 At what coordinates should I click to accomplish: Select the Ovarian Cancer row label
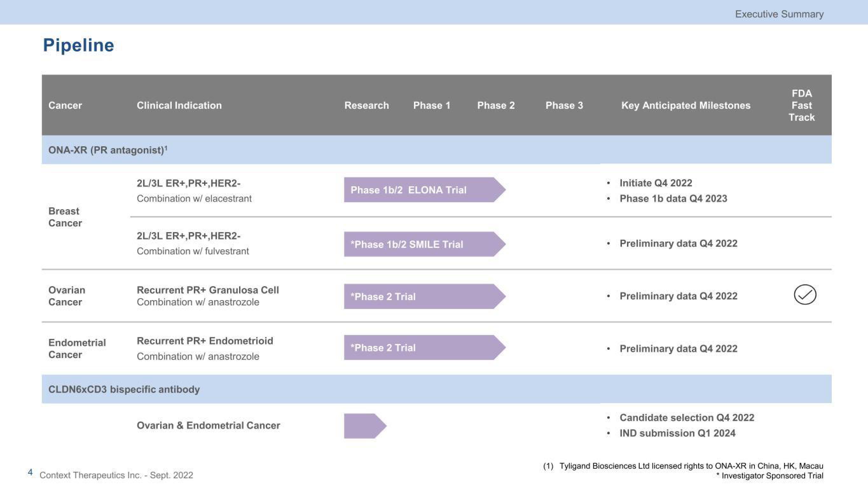click(x=67, y=296)
